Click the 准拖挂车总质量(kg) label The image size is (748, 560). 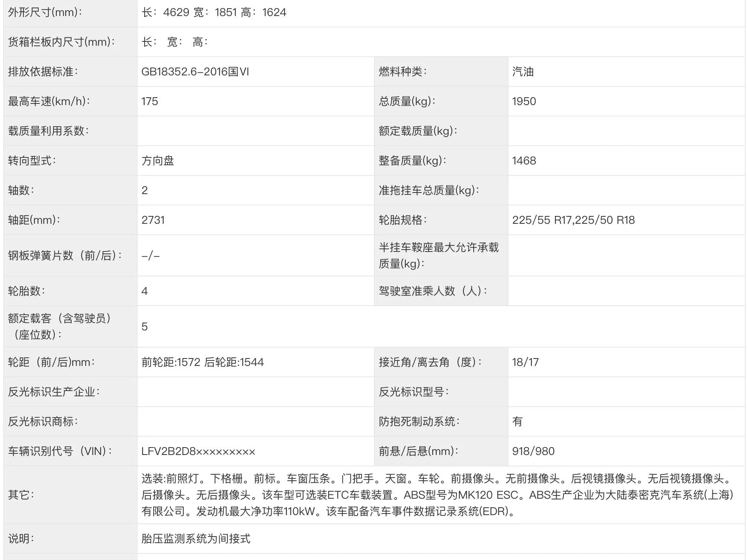(x=429, y=191)
